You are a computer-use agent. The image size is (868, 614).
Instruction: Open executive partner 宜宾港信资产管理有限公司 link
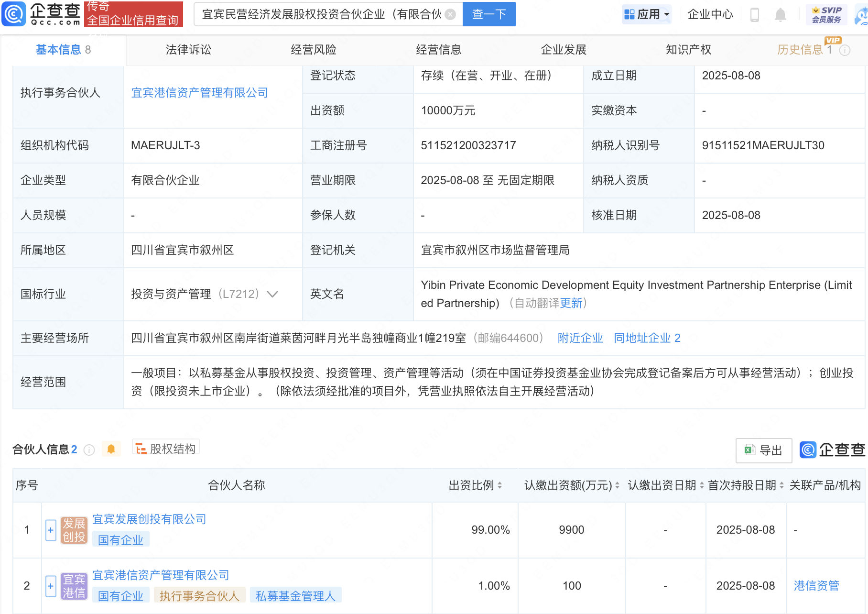pos(200,93)
